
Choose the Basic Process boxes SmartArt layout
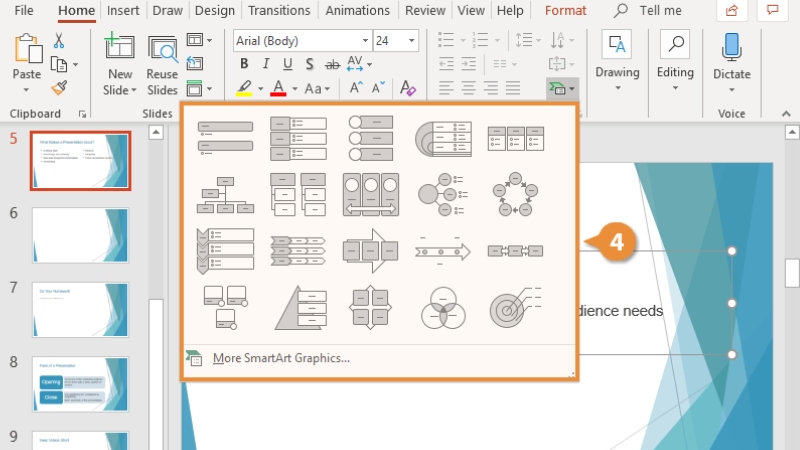(x=515, y=251)
